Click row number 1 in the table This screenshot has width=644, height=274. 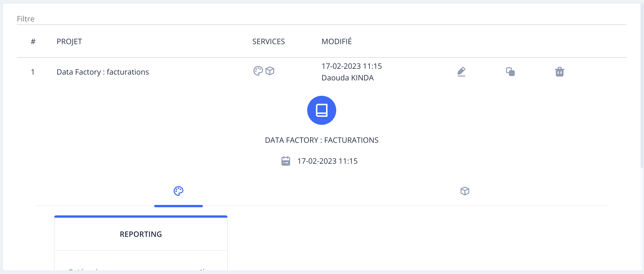pos(33,72)
